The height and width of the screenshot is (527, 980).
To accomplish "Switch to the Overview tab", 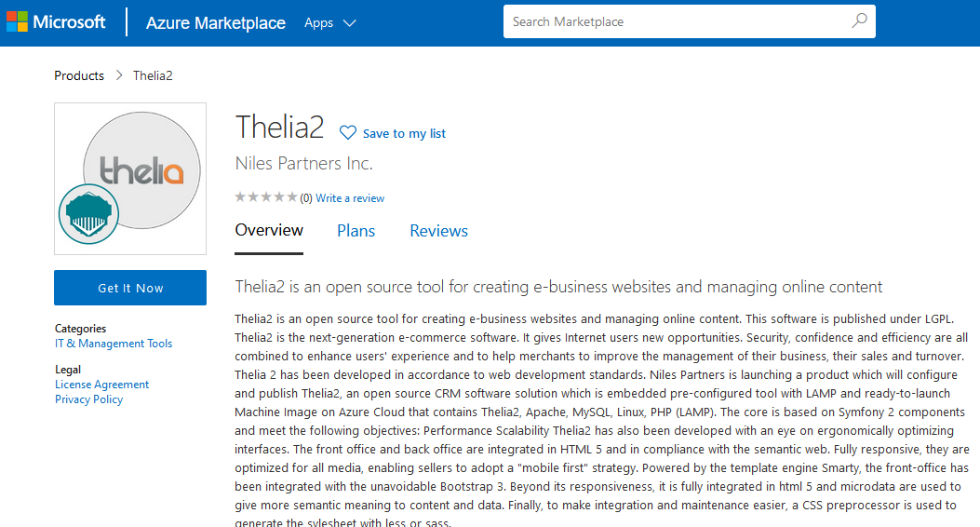I will point(269,231).
